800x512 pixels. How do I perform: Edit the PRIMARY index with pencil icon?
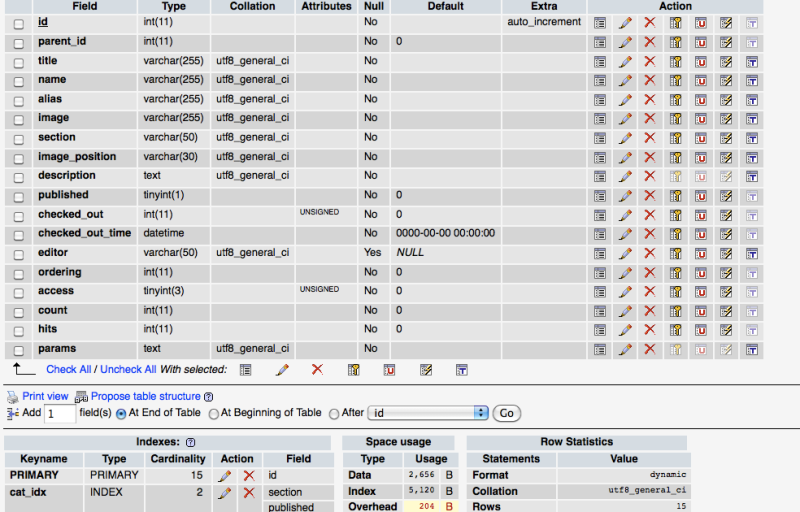225,476
